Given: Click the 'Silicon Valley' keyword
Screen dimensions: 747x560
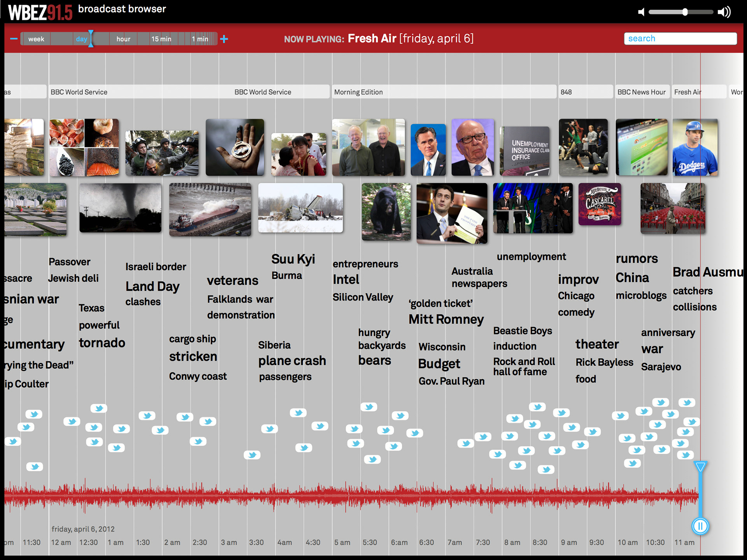Looking at the screenshot, I should click(363, 297).
